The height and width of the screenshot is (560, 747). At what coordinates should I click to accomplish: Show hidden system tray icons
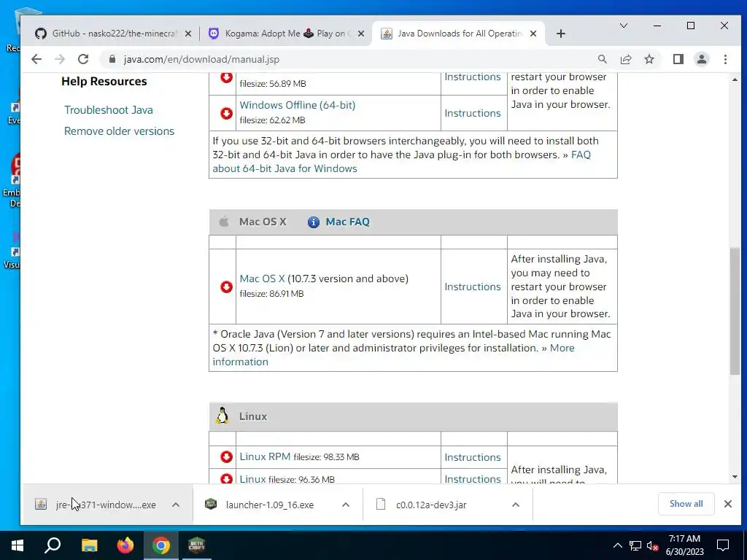617,545
